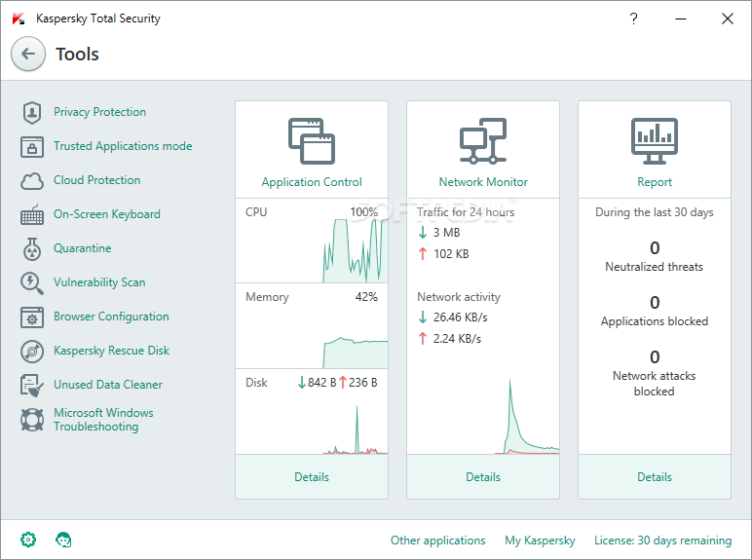
Task: Click the Report title link
Action: point(655,182)
